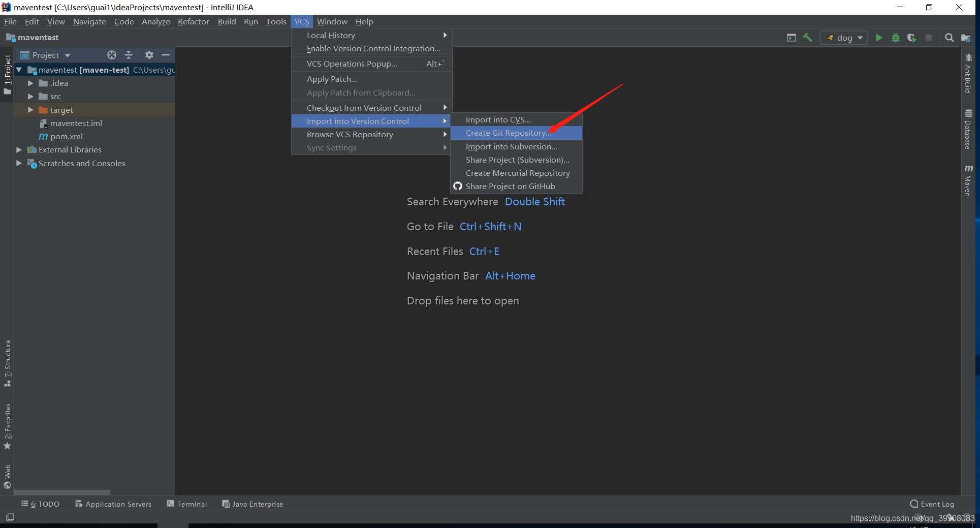Toggle tool window buttons at bottom-left corner
Viewport: 980px width, 528px height.
10,517
